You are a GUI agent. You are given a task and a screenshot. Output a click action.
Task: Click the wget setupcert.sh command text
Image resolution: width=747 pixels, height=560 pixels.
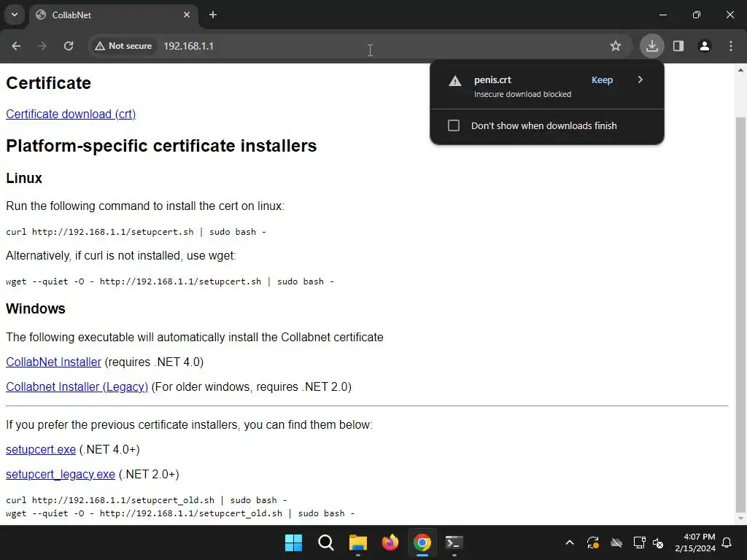(169, 281)
